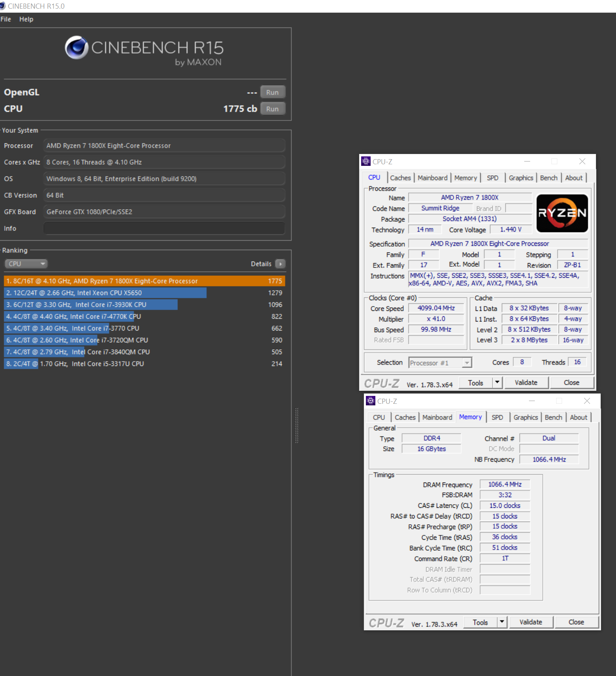
Task: Switch to CPU tab in bottom CPU-Z
Action: click(379, 417)
